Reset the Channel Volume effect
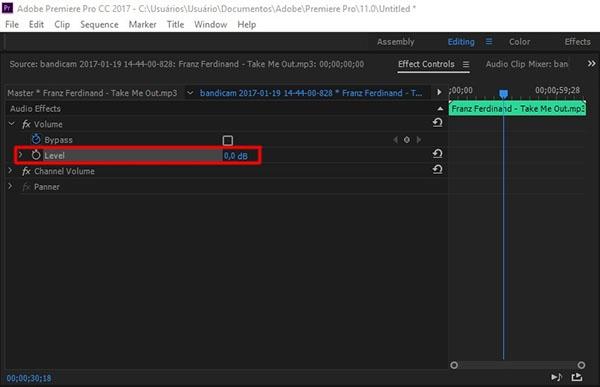 click(x=437, y=169)
